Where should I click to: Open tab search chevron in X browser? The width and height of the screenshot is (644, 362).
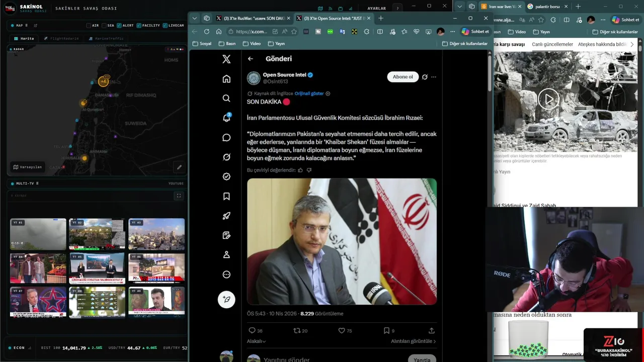click(x=195, y=18)
